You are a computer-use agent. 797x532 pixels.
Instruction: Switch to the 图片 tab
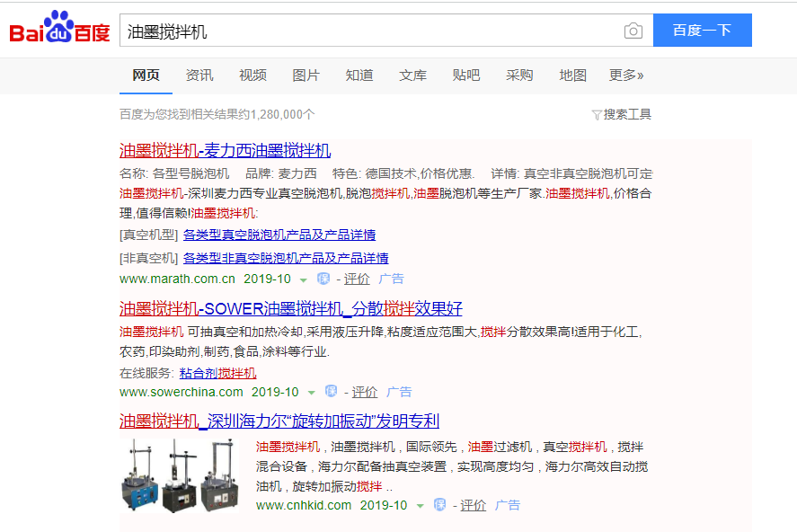point(306,75)
